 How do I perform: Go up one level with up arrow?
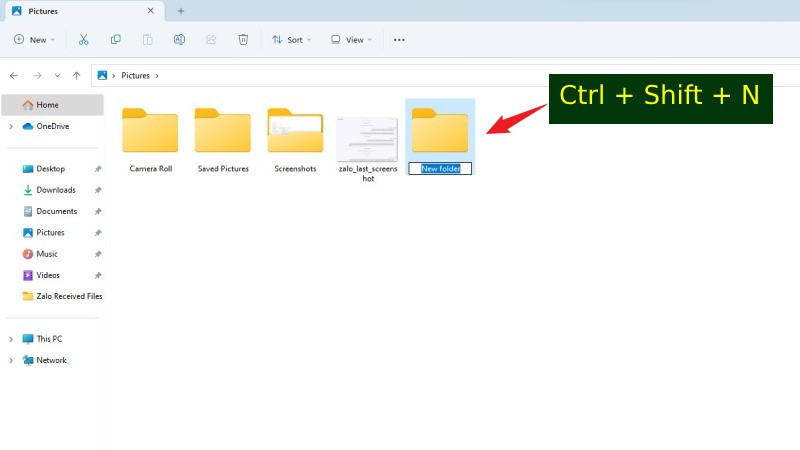(x=77, y=76)
